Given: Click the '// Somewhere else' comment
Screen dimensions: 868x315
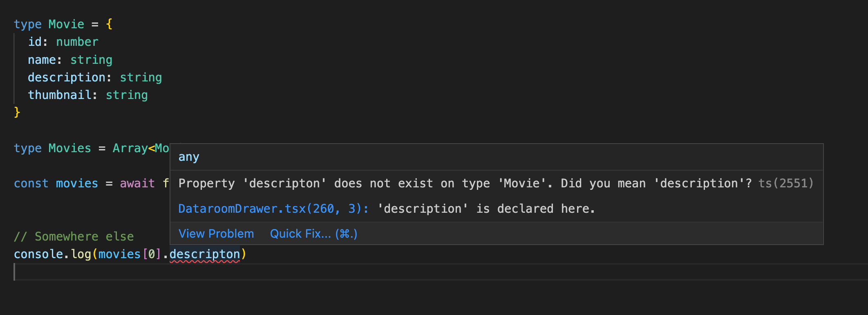Looking at the screenshot, I should tap(74, 236).
